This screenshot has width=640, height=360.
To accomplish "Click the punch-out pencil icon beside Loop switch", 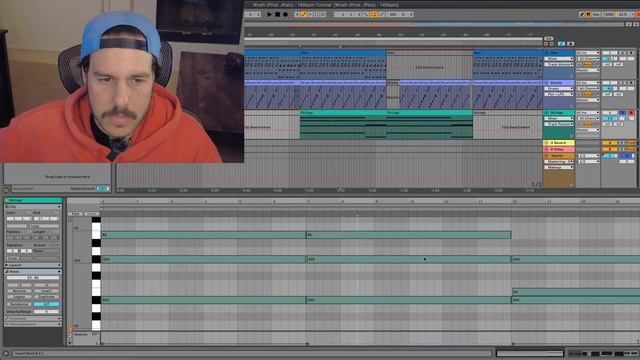I will coord(381,14).
